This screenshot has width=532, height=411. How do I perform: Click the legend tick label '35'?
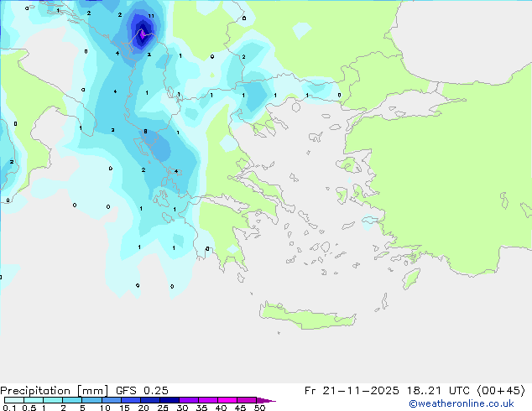tap(201, 408)
